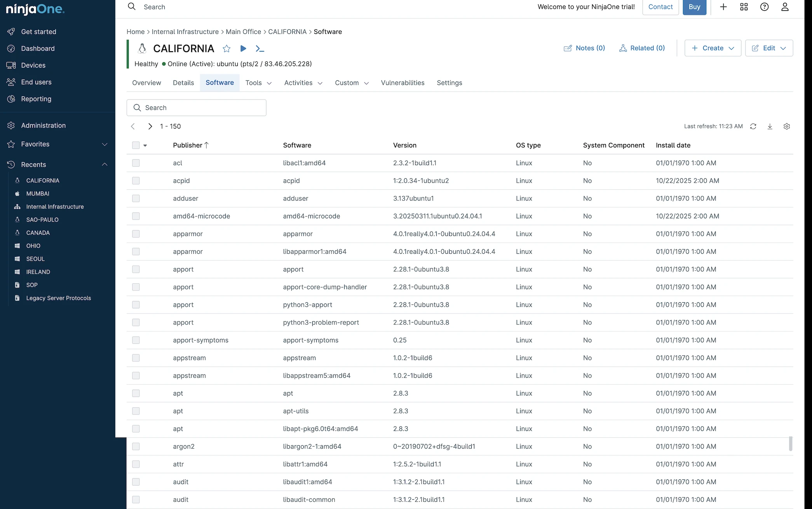Select the libargon2-1:amd64 row checkbox
This screenshot has width=812, height=509.
pos(136,446)
